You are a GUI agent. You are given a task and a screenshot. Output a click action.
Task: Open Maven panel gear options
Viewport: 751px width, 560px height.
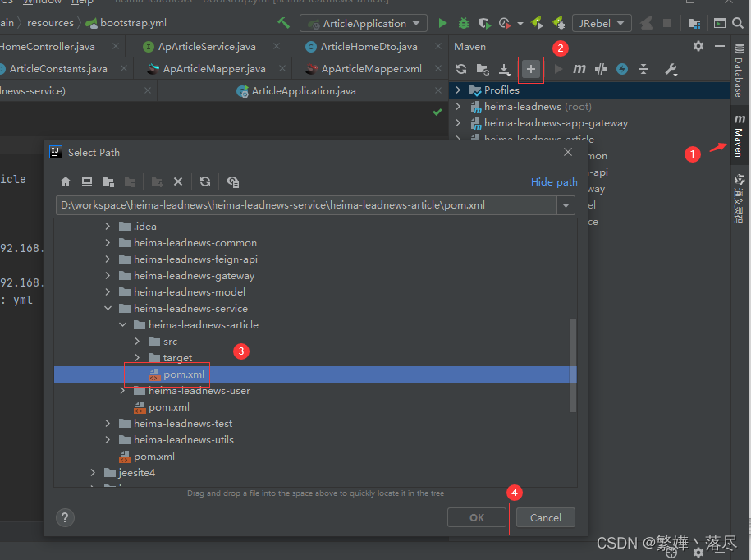[698, 46]
